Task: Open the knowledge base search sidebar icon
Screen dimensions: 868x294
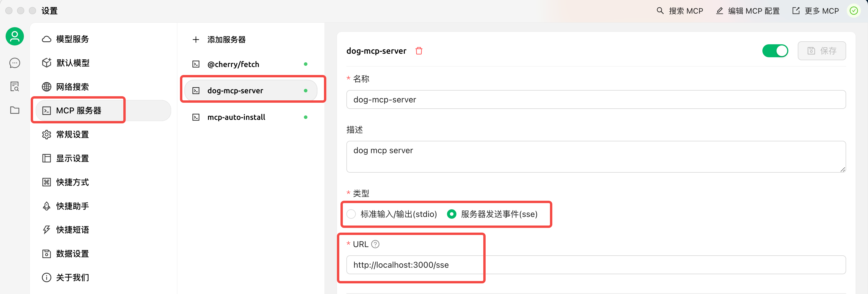Action: point(15,87)
